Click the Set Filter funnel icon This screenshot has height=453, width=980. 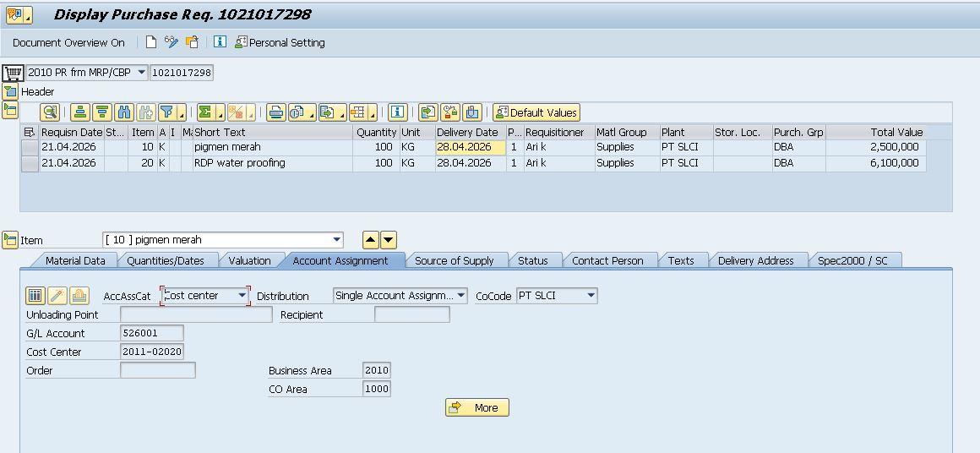click(x=167, y=112)
